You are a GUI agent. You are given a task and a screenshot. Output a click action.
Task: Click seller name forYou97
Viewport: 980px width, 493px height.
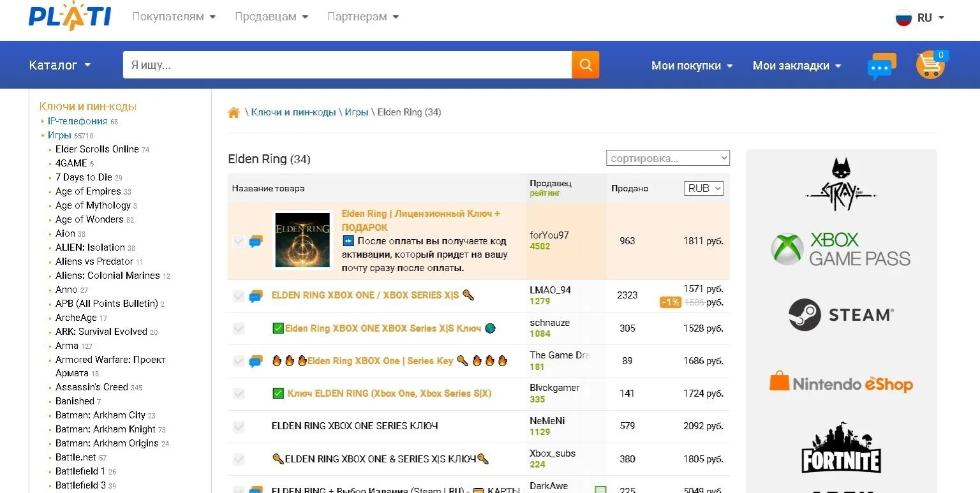[549, 235]
